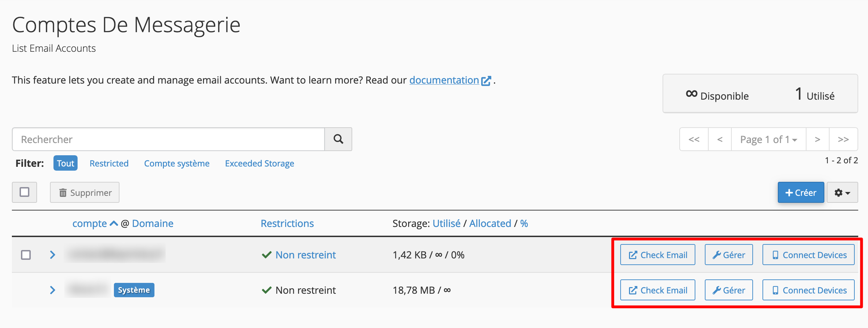868x328 pixels.
Task: Expand the Système account row
Action: click(52, 290)
